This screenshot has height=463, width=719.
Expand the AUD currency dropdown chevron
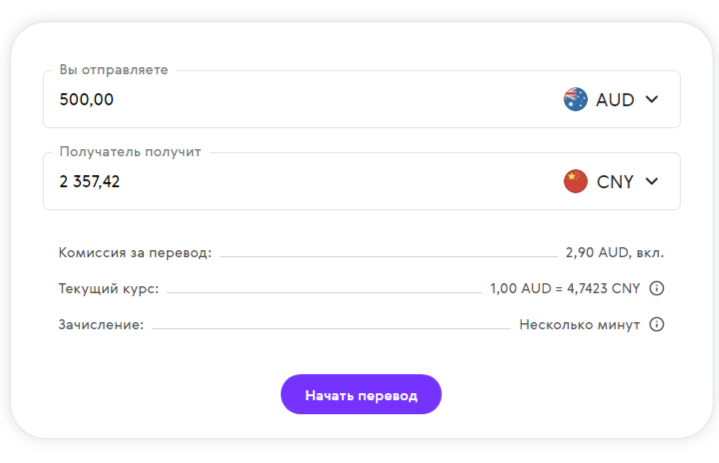tap(652, 100)
